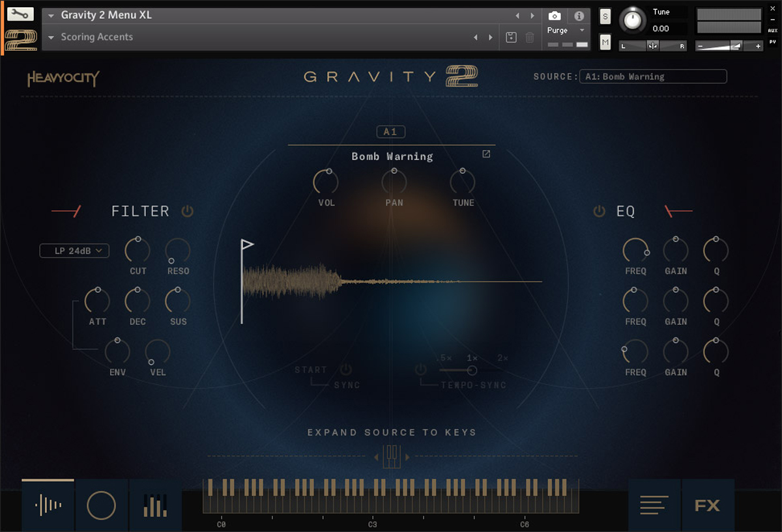Screen dimensions: 782x532
Task: Go to next instrument arrow
Action: click(x=532, y=16)
